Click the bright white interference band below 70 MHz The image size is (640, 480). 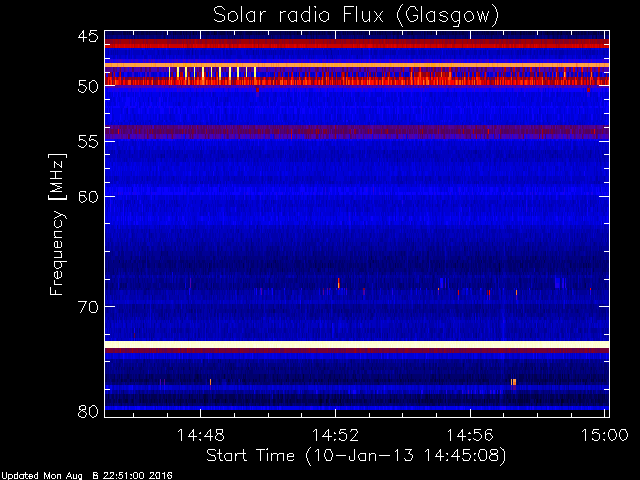tap(357, 344)
